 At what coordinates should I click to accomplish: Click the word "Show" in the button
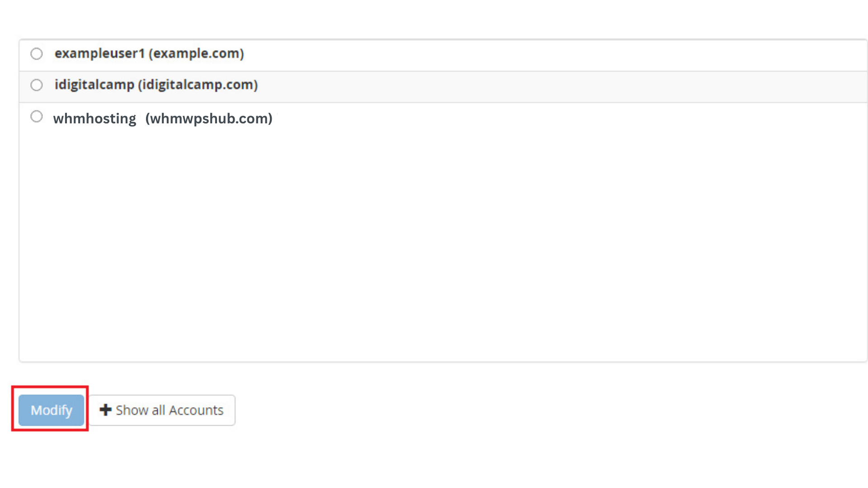[132, 410]
